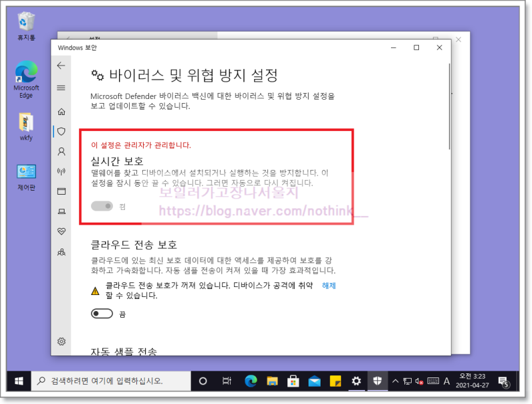Open Windows Security settings gear in sidebar
Image resolution: width=532 pixels, height=404 pixels.
coord(61,342)
